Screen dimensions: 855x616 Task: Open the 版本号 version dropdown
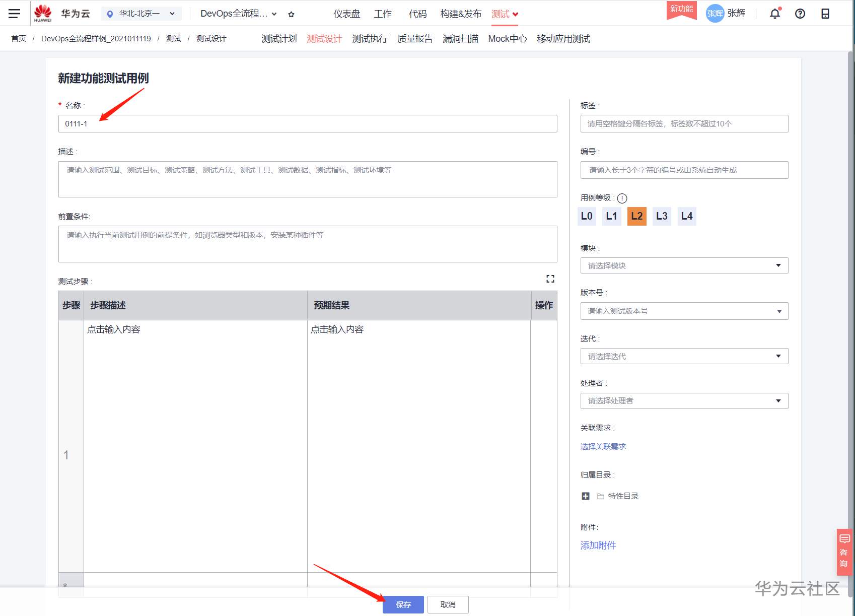(684, 311)
